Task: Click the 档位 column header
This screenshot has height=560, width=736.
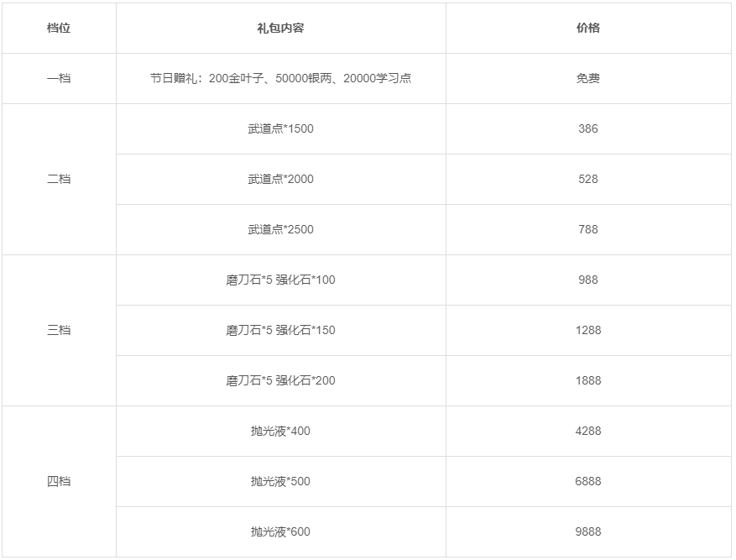Action: 59,28
